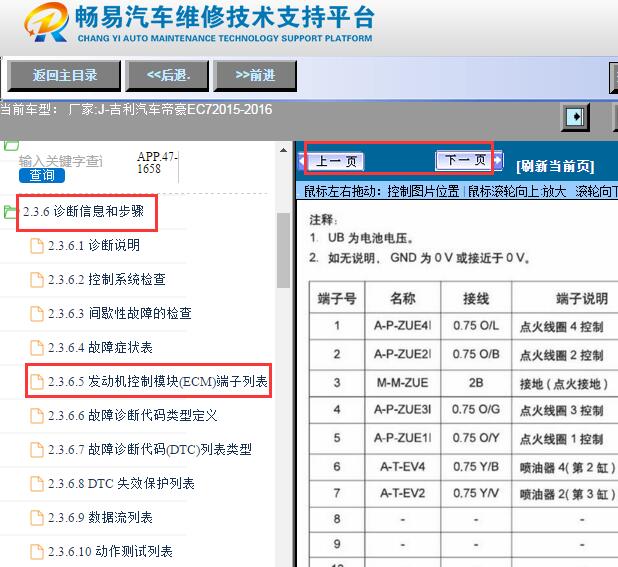618x567 pixels.
Task: Click document icon beside 2.3.6.7 DTC列表类型
Action: 37,450
